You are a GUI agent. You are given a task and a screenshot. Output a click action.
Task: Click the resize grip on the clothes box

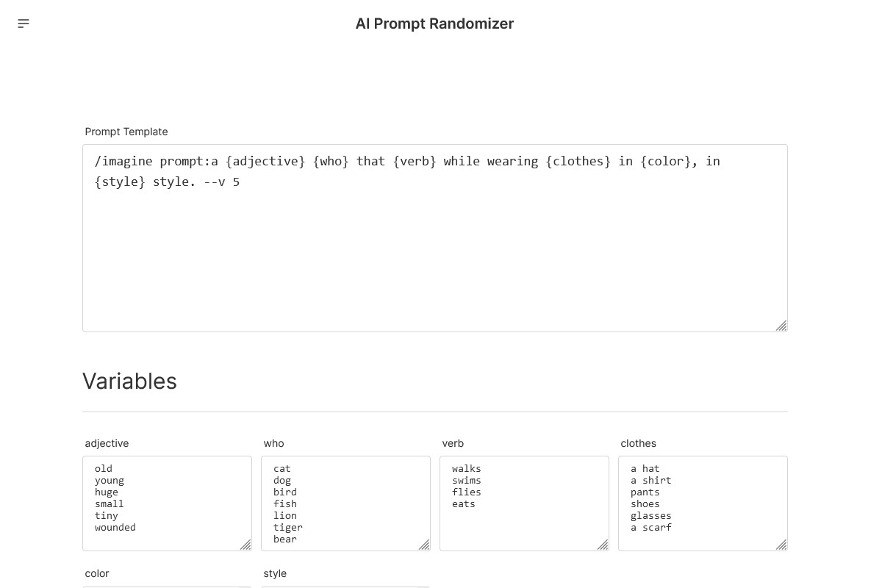pos(781,545)
